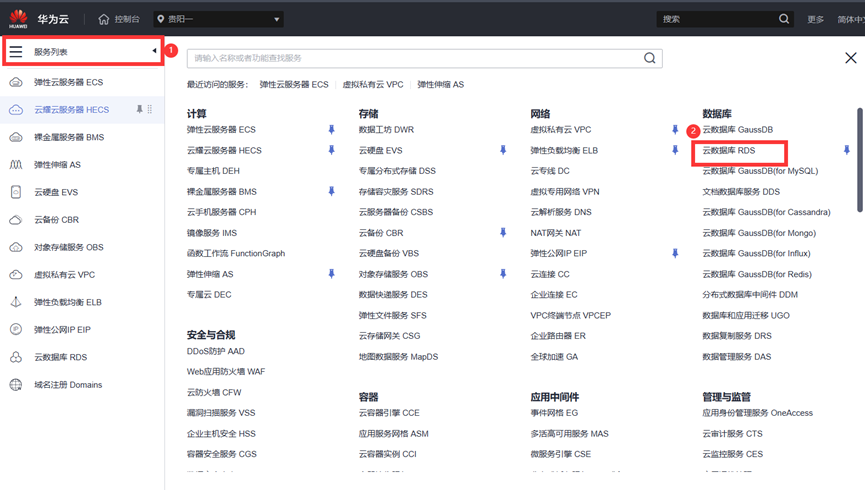Toggle pin for 虚拟私有云 VPC in 网络

(x=675, y=130)
